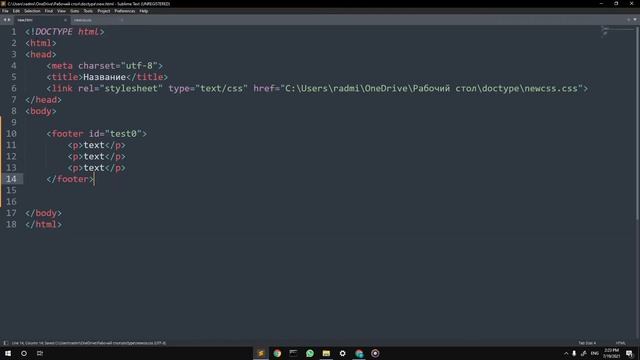The width and height of the screenshot is (640, 360).
Task: Click the microphone tray icon
Action: 574,353
